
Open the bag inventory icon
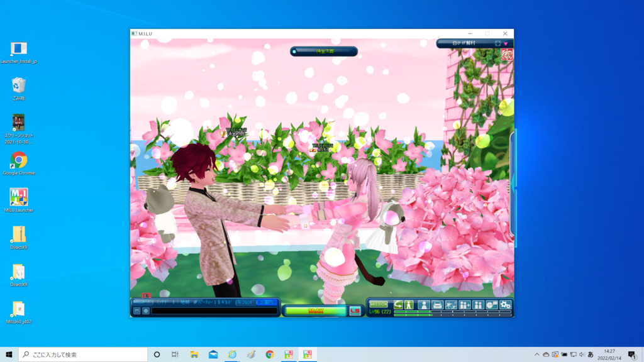(437, 305)
